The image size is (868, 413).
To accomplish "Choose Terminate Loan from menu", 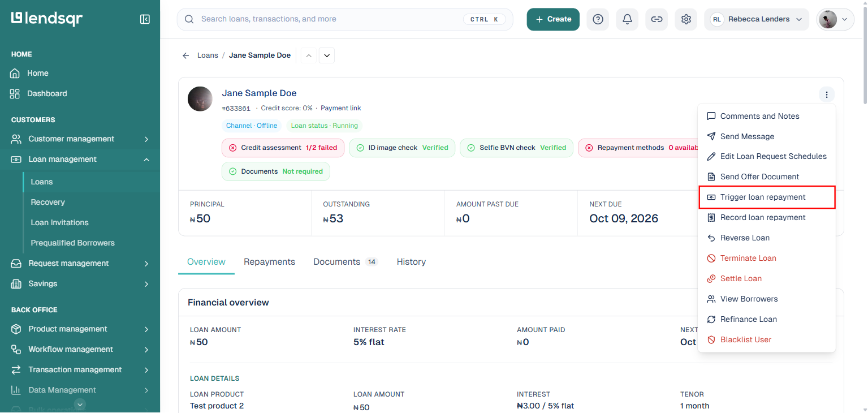I will [767, 258].
